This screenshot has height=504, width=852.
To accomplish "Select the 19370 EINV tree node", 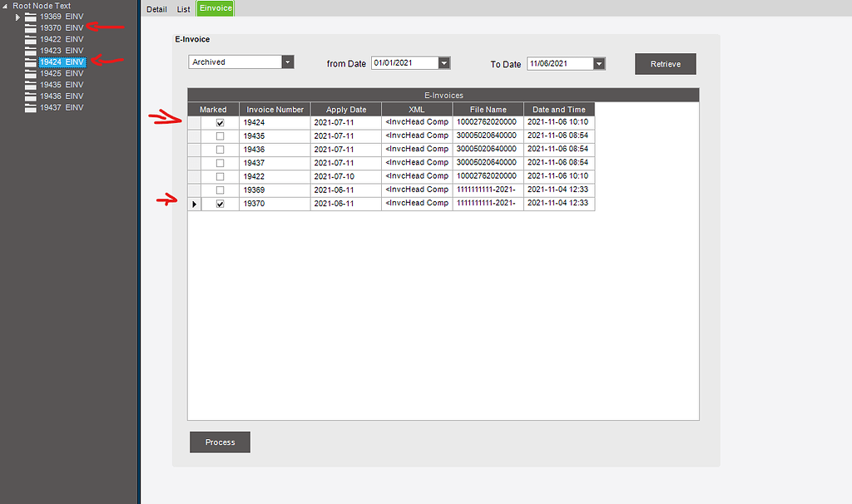I will point(62,27).
